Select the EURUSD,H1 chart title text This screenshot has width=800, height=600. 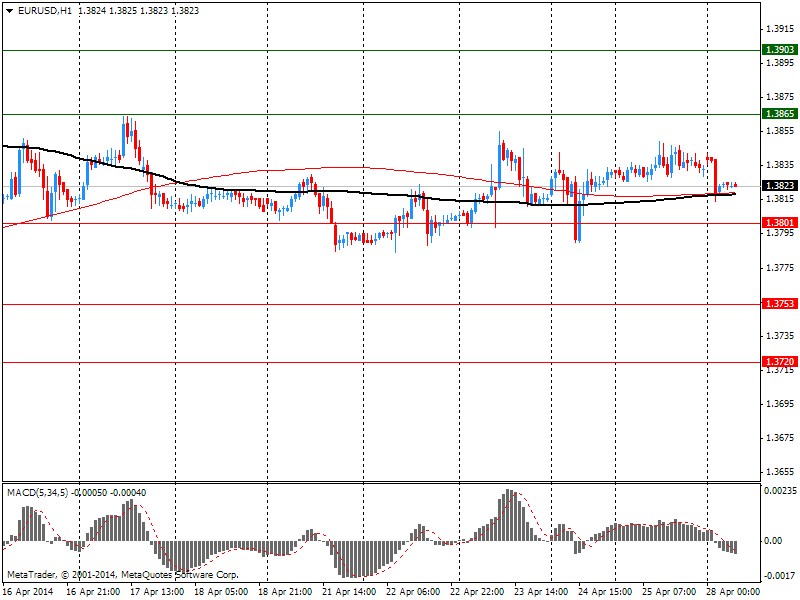[44, 10]
